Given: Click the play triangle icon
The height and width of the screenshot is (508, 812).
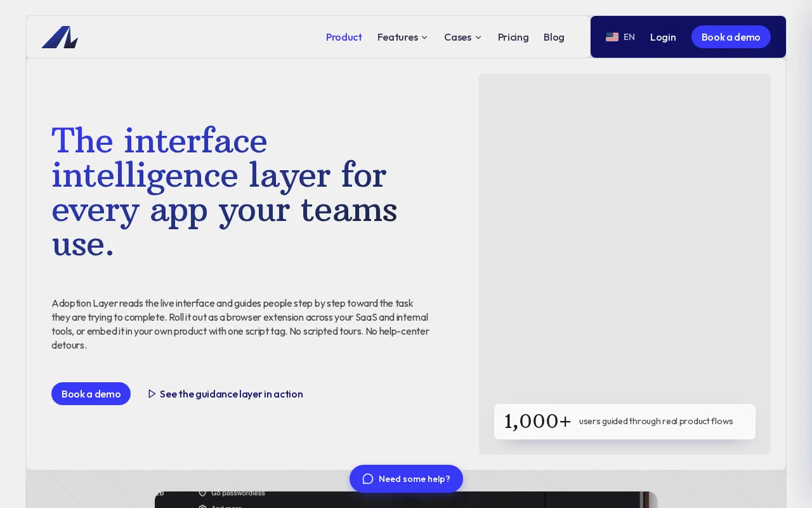Looking at the screenshot, I should pyautogui.click(x=152, y=394).
